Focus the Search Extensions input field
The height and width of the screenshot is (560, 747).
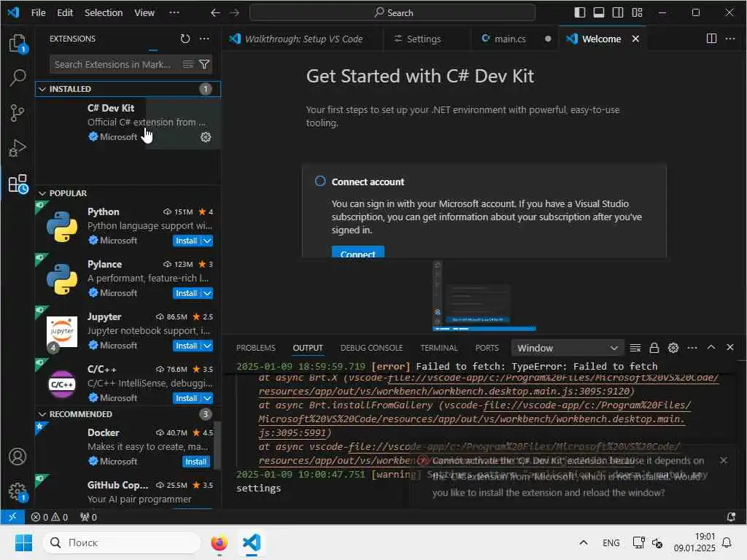(x=115, y=64)
